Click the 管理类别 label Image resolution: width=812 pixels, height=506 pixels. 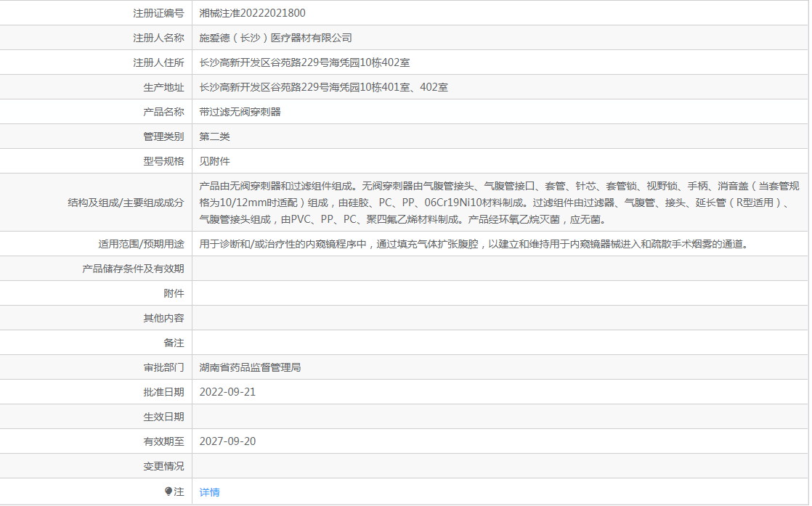(163, 136)
